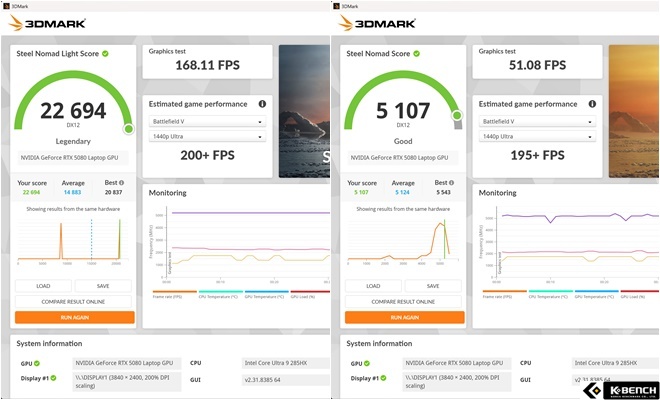
Task: Click the 3DMark logo in left window
Action: [47, 23]
